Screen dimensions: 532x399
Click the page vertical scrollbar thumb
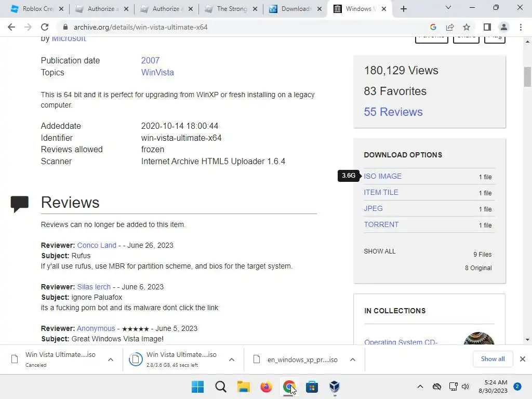tap(527, 77)
